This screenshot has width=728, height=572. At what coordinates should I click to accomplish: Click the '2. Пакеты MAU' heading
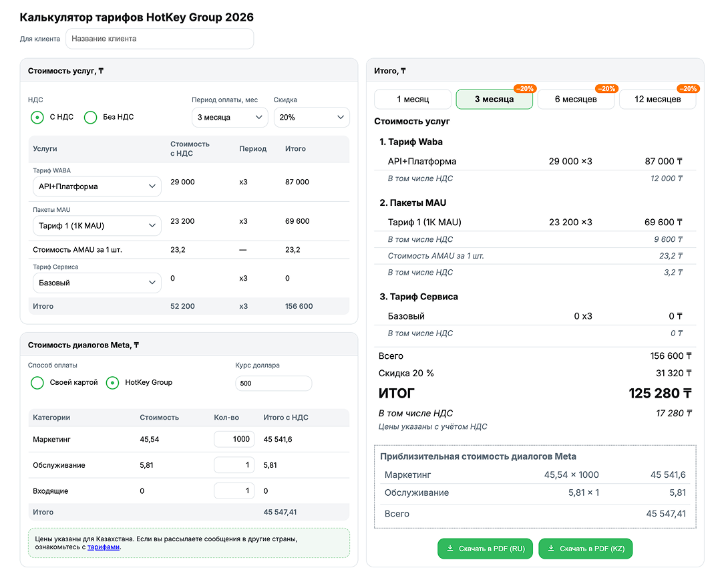413,203
